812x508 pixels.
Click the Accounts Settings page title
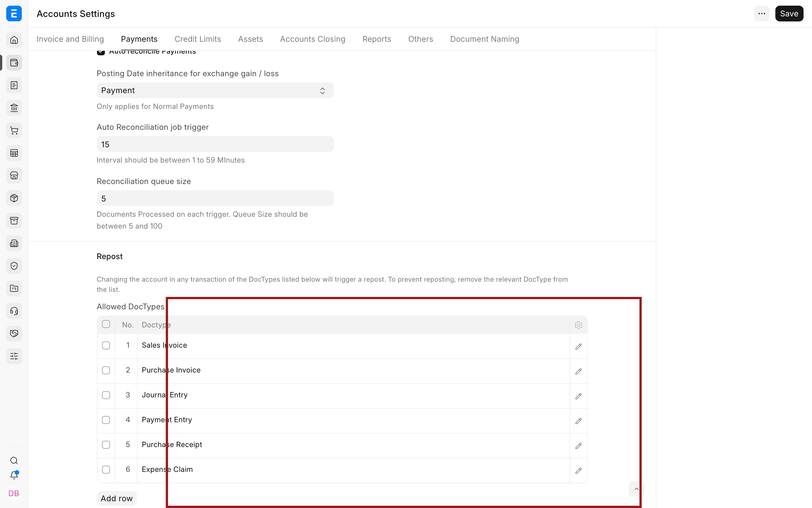coord(76,14)
